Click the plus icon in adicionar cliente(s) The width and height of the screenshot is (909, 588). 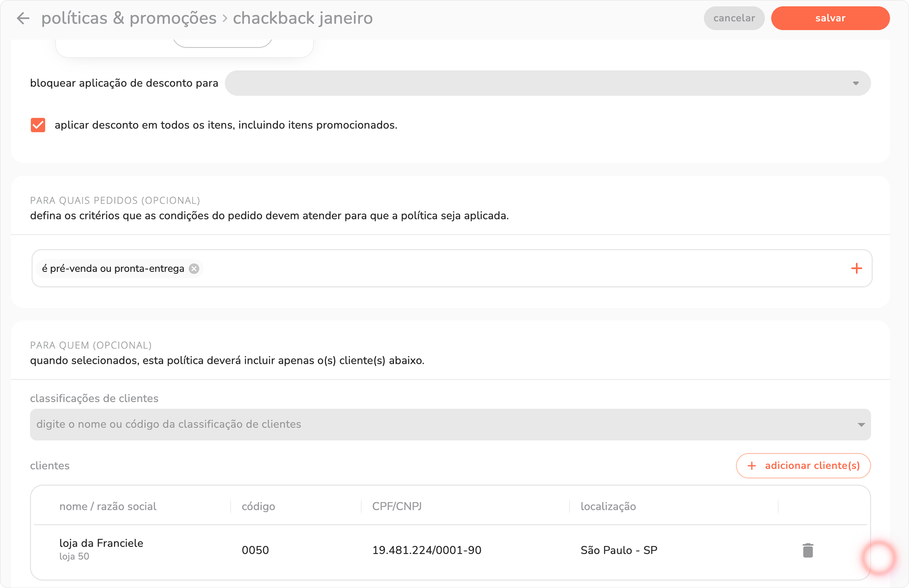[752, 466]
